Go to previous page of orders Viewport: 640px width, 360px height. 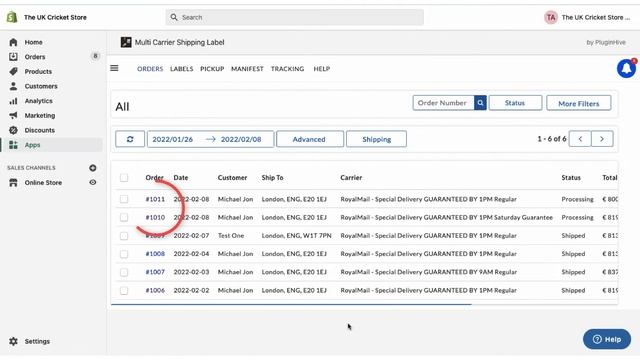(x=580, y=139)
